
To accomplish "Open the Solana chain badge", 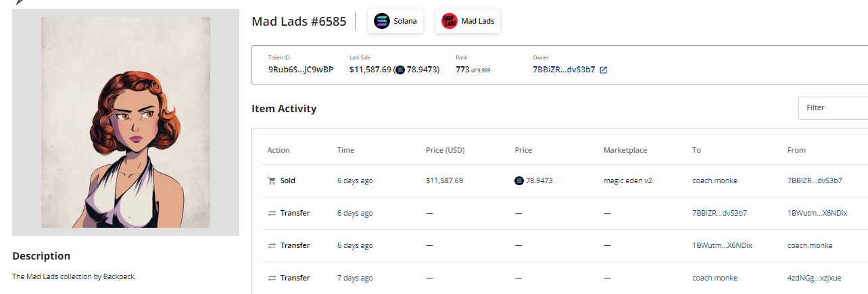I will 395,21.
